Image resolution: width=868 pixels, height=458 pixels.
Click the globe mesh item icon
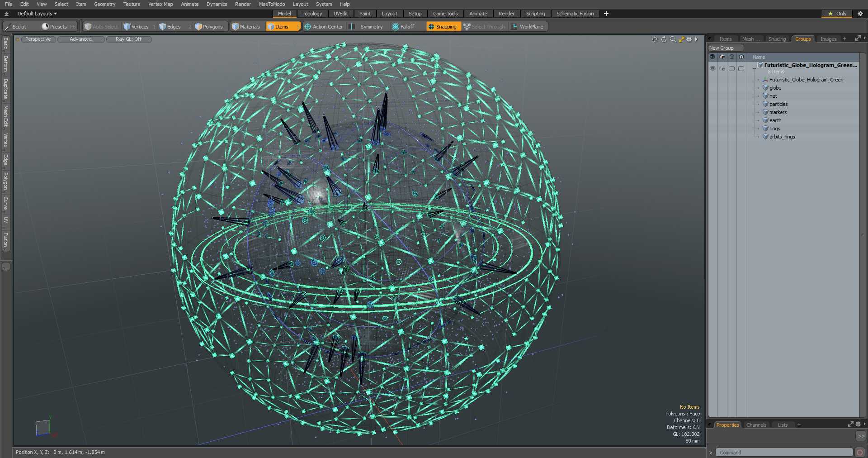point(765,88)
